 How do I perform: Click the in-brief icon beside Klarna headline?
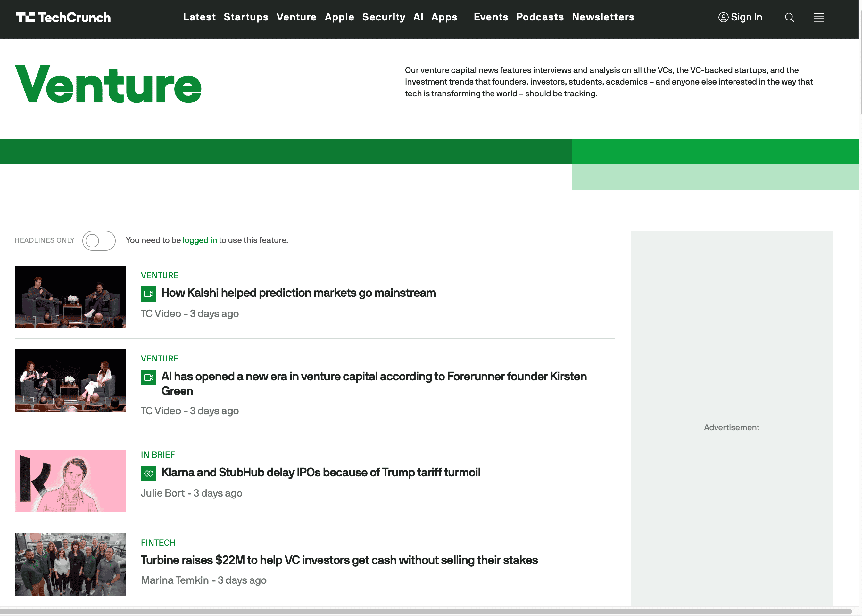[148, 474]
